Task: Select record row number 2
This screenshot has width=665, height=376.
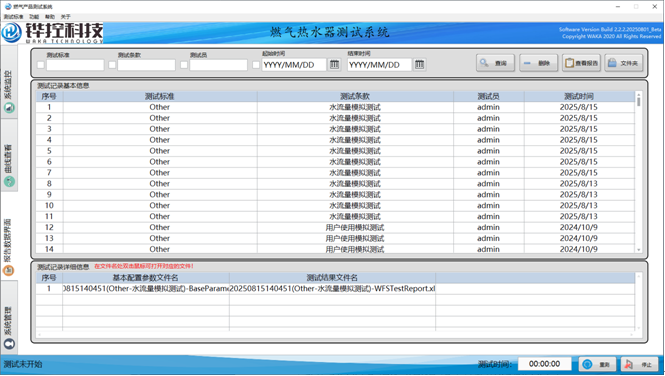Action: click(335, 118)
